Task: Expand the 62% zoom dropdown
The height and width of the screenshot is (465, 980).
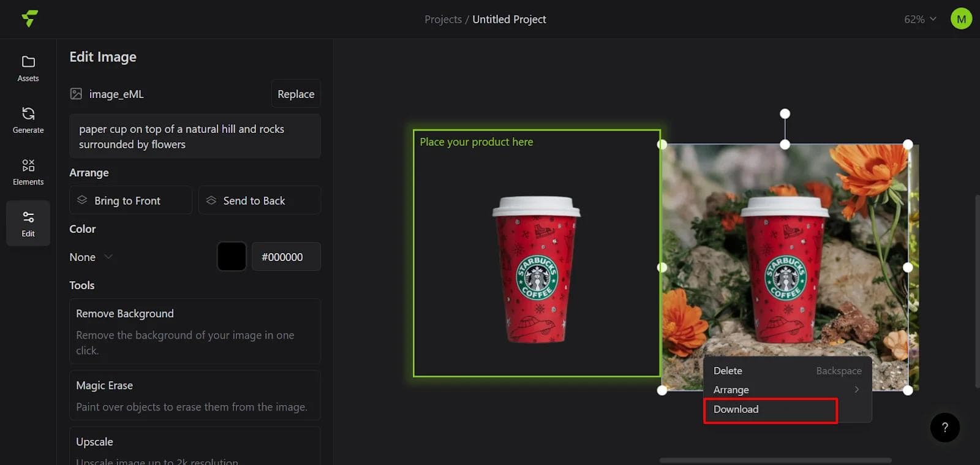Action: pyautogui.click(x=920, y=20)
